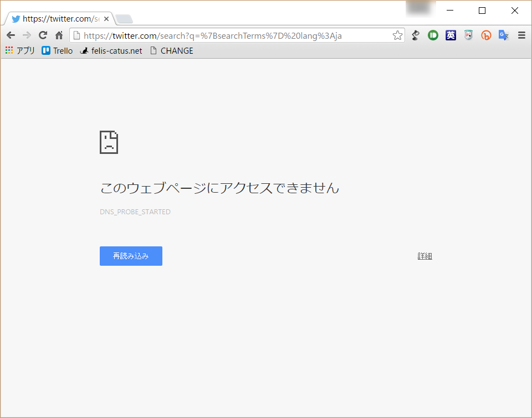532x418 pixels.
Task: Click the page document icon in address bar
Action: 76,35
